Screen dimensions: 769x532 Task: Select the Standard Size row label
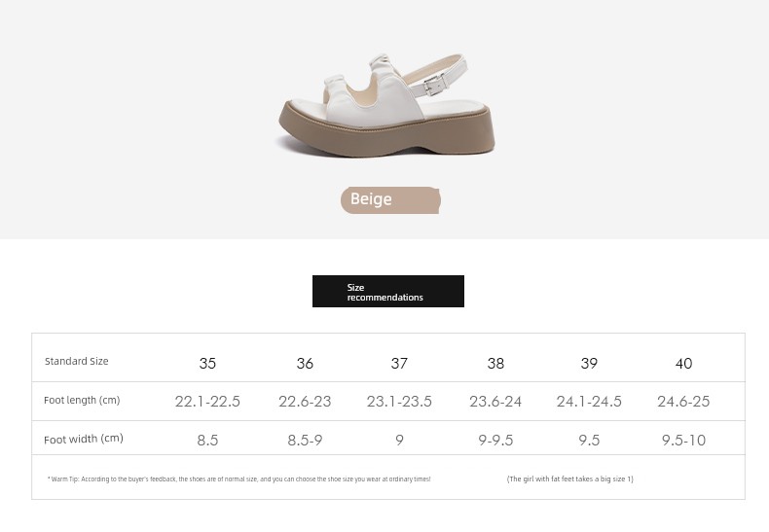[x=77, y=361]
